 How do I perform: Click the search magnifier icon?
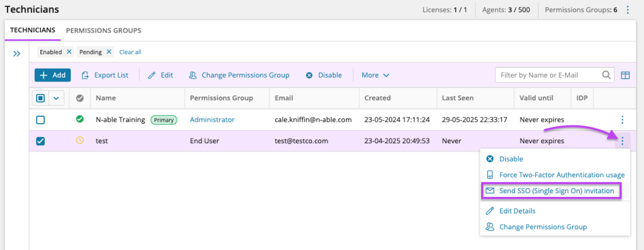tap(606, 75)
